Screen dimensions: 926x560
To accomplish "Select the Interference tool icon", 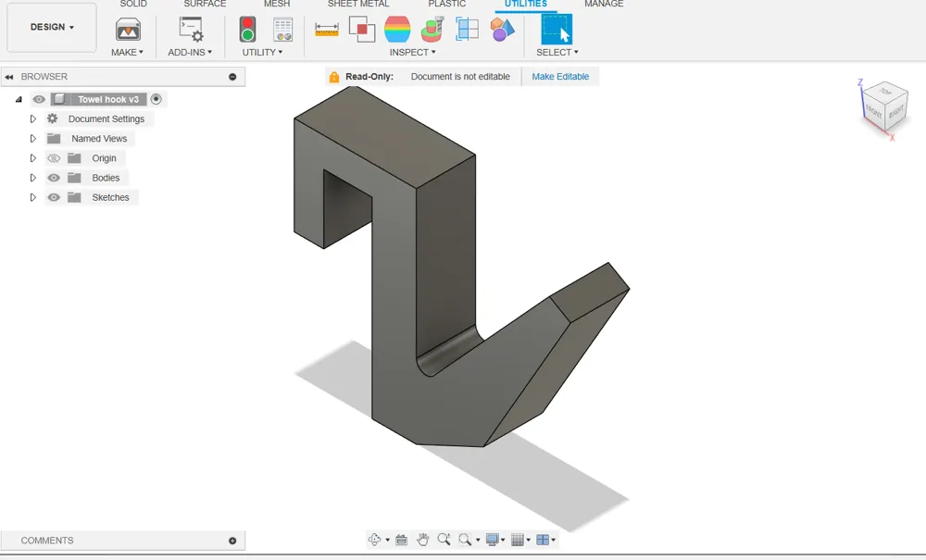I will tap(362, 29).
